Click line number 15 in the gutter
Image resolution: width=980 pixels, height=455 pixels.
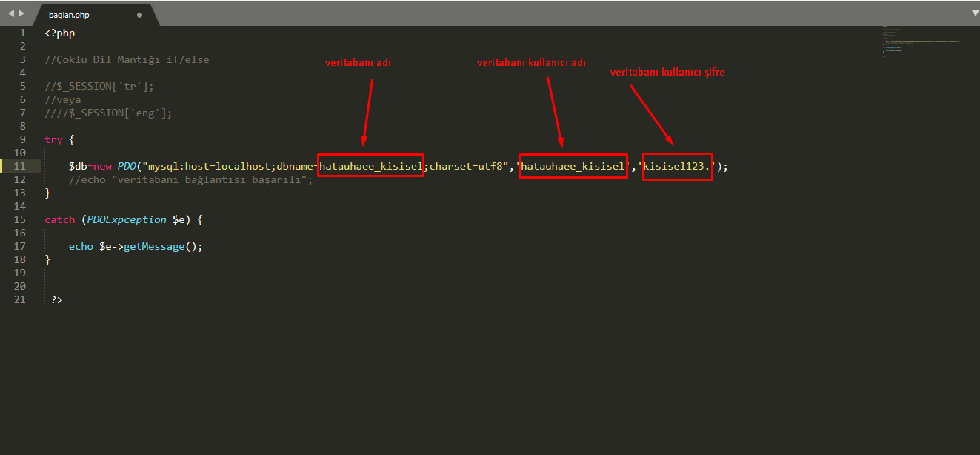tap(20, 219)
